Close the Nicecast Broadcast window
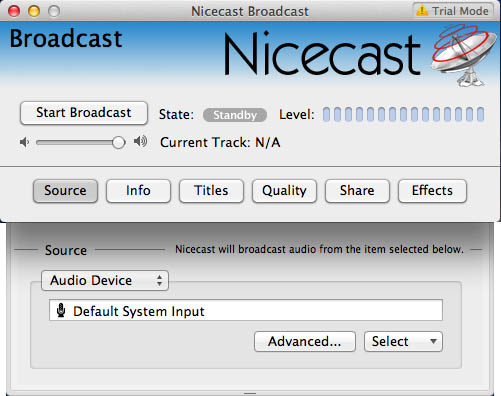The image size is (501, 396). (x=14, y=11)
